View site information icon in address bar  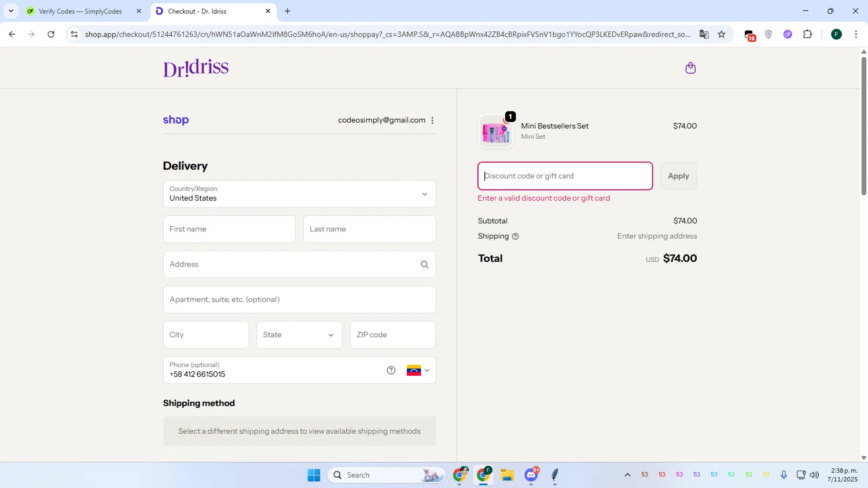point(73,35)
